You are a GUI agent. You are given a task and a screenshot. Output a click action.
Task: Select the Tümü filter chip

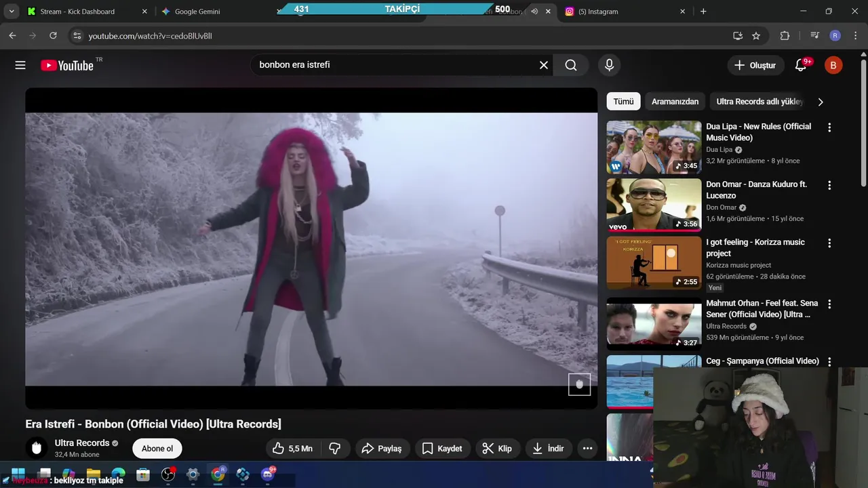623,102
